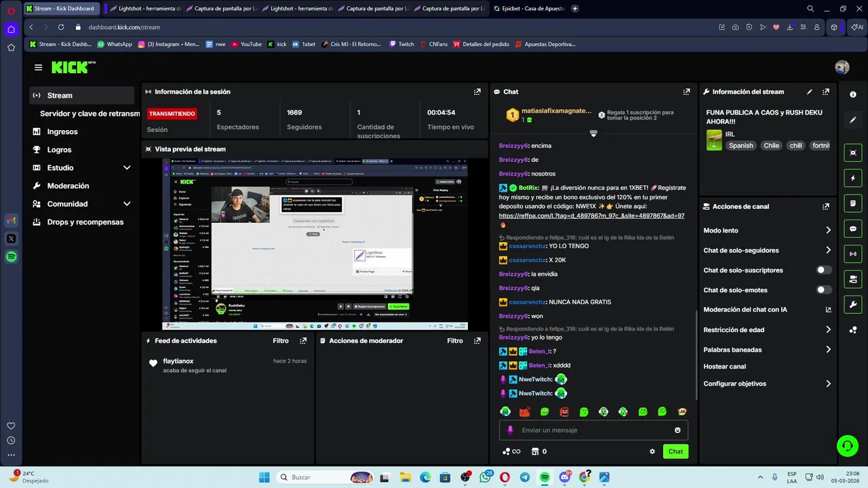Click the message input field
This screenshot has height=488, width=868.
(593, 430)
